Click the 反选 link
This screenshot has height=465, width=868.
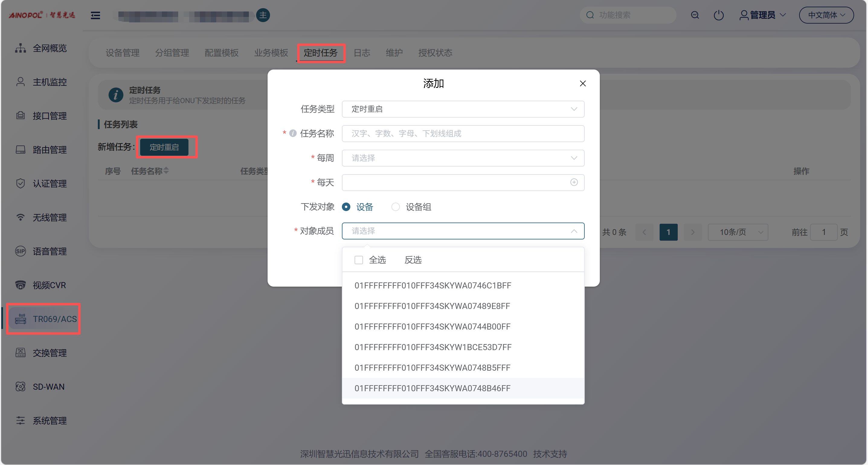point(413,260)
